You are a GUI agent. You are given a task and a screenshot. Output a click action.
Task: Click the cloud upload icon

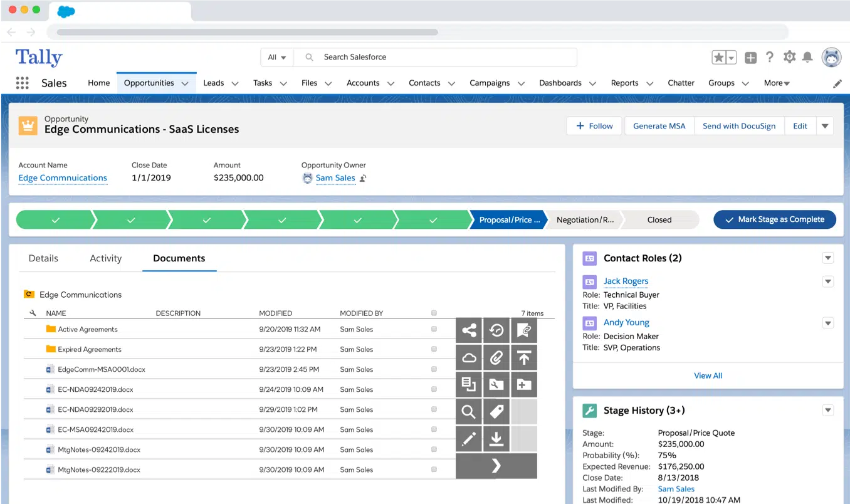tap(469, 357)
